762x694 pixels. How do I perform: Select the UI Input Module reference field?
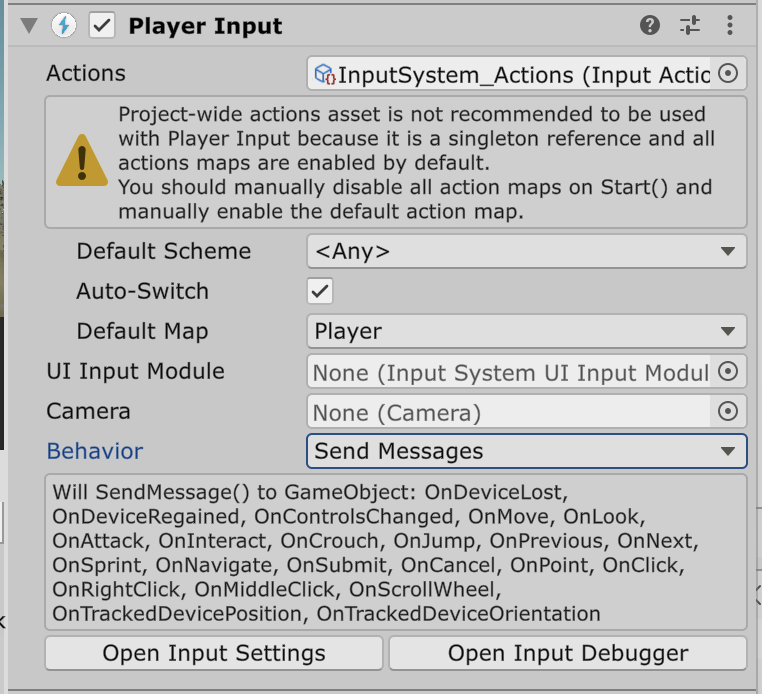pos(510,372)
